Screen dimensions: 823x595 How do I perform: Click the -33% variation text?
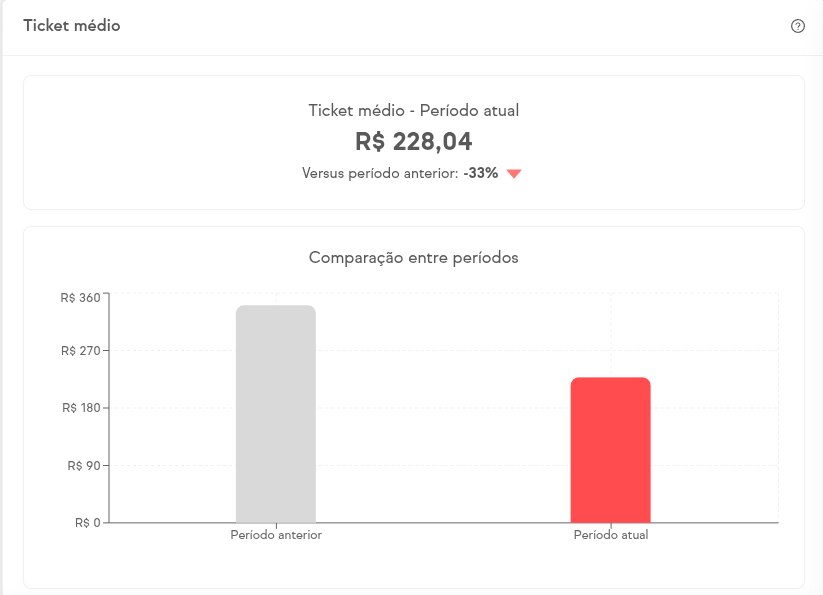coord(481,173)
